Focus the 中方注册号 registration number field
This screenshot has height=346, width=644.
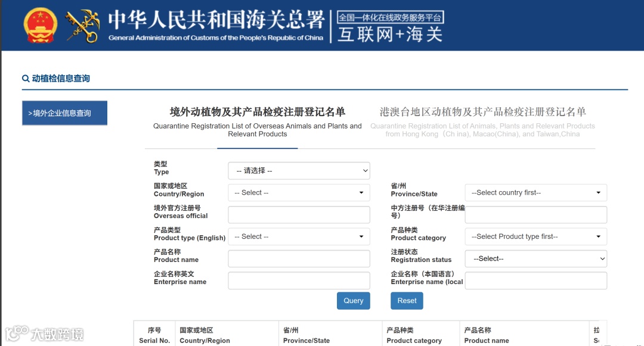(535, 215)
